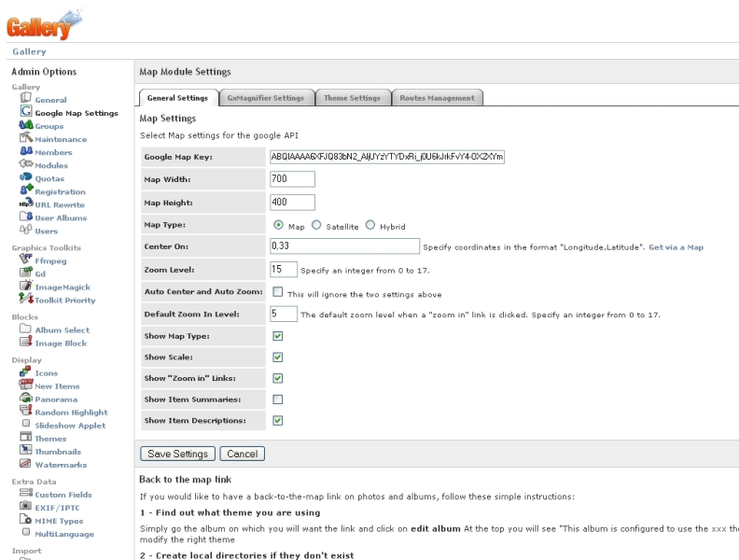Click the Thumbnails icon
Viewport: 739px width, 560px height.
click(x=26, y=450)
